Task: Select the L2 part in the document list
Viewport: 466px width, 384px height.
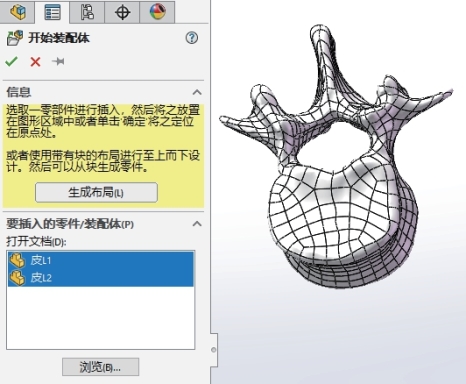Action: [100, 278]
